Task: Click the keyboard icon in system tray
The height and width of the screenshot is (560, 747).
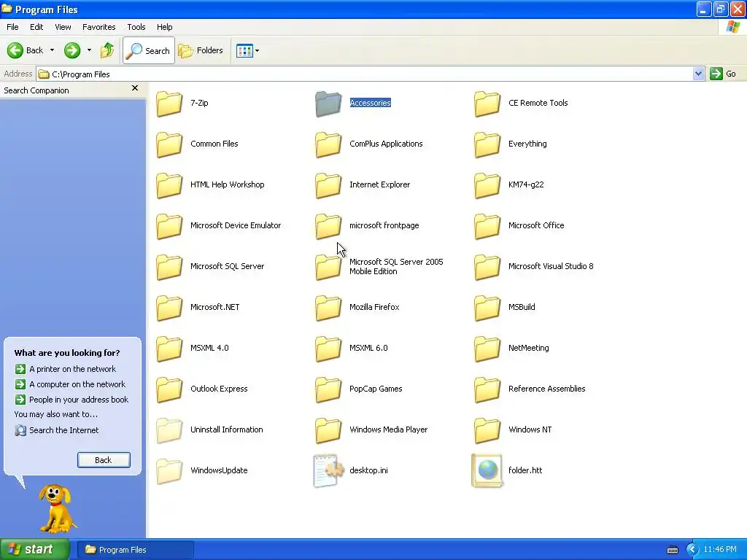Action: 673,550
